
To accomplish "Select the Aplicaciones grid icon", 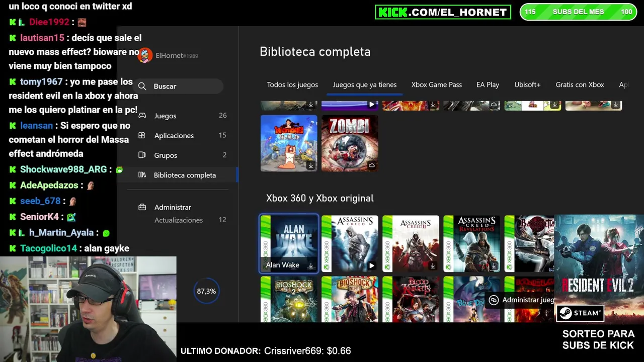I will point(142,135).
